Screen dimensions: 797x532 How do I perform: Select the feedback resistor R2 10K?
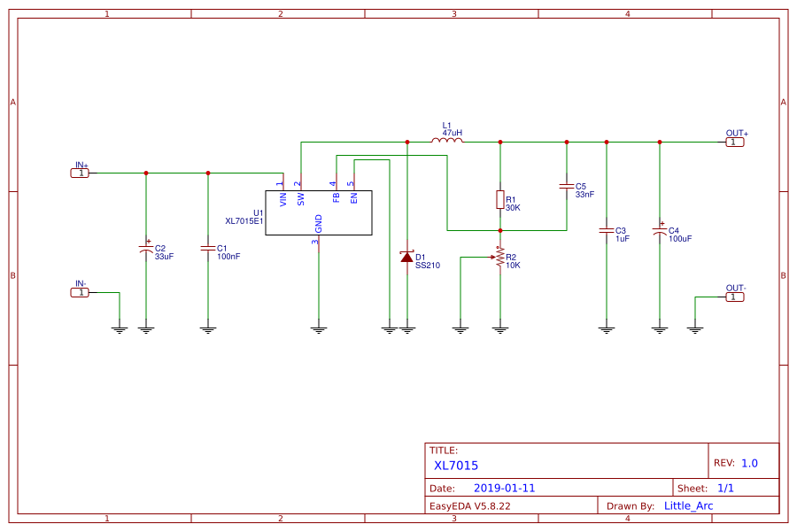point(500,258)
